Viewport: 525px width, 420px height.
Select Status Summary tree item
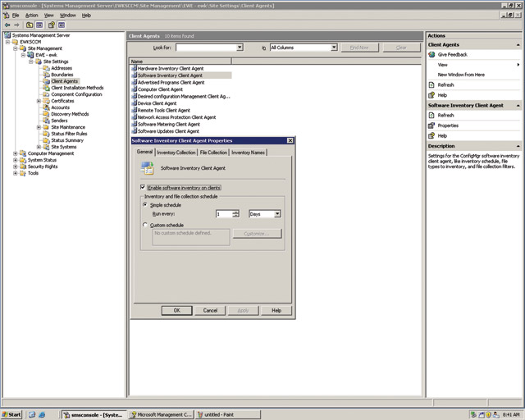tap(67, 140)
